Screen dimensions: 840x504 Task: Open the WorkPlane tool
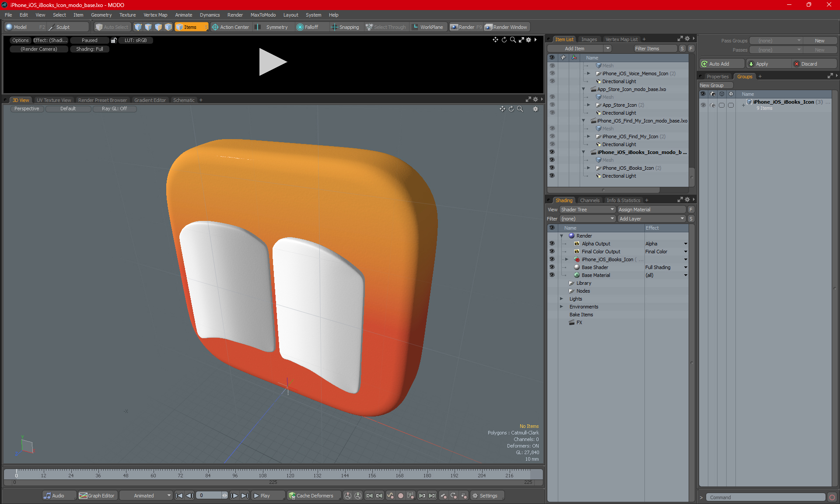427,27
